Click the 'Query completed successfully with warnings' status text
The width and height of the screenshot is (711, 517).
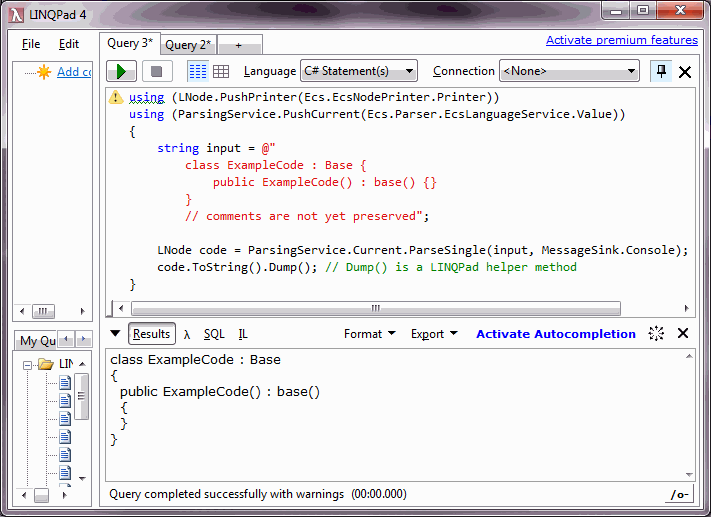point(227,494)
